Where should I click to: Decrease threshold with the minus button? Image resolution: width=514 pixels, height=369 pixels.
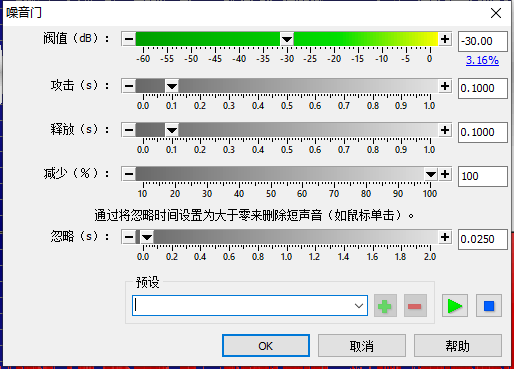click(129, 39)
